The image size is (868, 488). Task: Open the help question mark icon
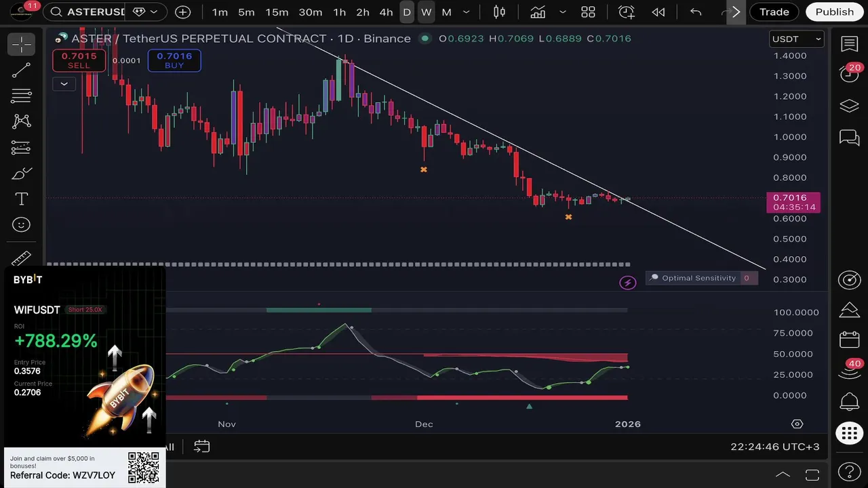(850, 471)
